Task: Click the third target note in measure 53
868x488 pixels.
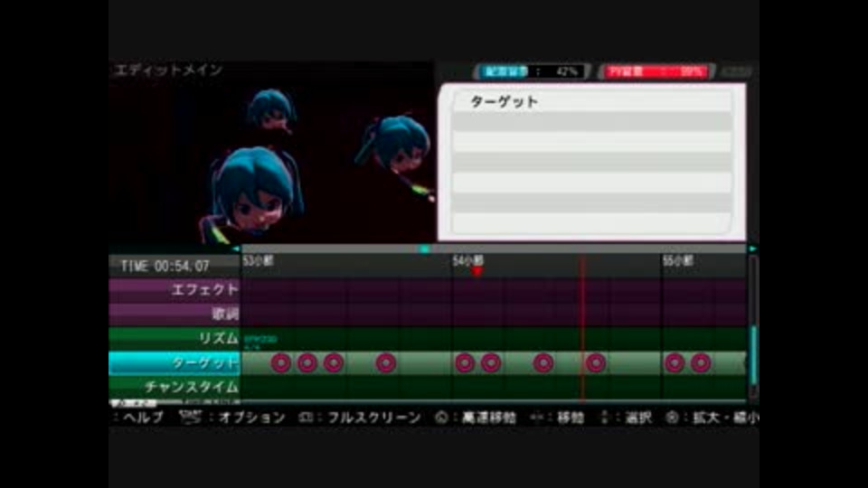Action: point(334,363)
